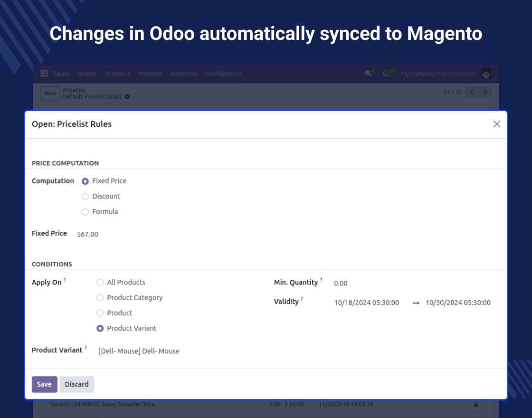Open the Products menu
Screen dimensions: 532x418
tap(150, 74)
